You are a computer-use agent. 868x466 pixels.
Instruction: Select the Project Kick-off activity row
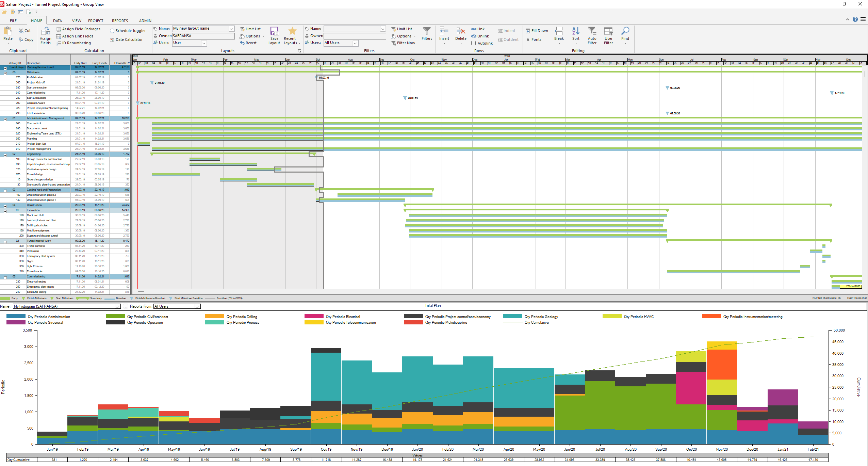(65, 82)
